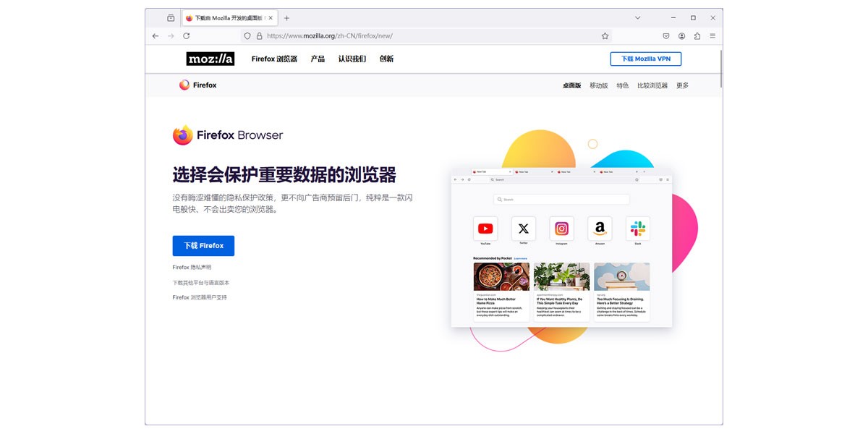868x434 pixels.
Task: Click the browser back arrow
Action: [156, 35]
